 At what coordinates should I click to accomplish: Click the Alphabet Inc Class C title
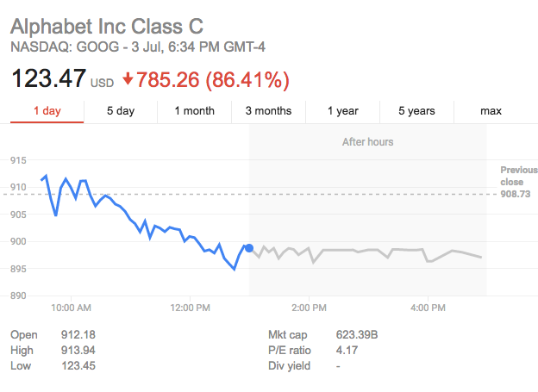click(x=107, y=27)
